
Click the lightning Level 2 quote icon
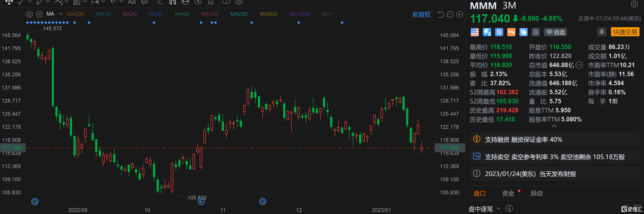[487, 32]
